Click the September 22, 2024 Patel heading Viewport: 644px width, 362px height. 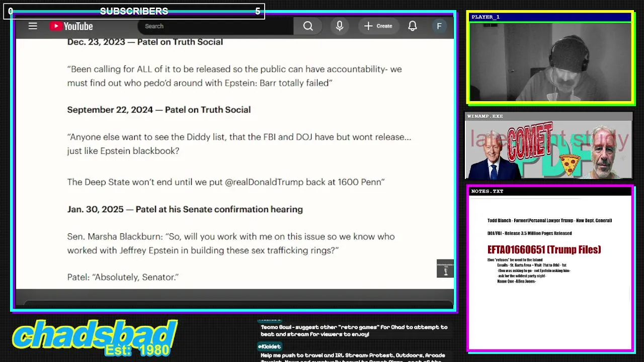pos(158,110)
